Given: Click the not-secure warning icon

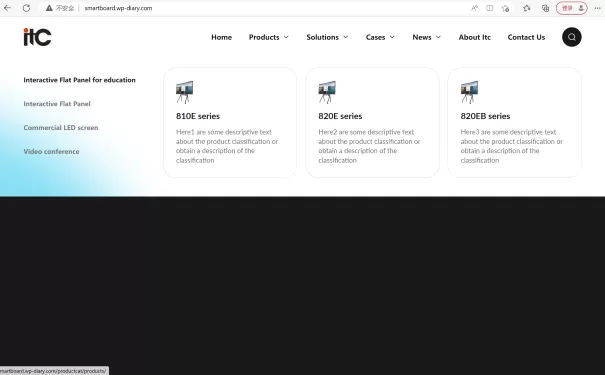Looking at the screenshot, I should pyautogui.click(x=49, y=8).
